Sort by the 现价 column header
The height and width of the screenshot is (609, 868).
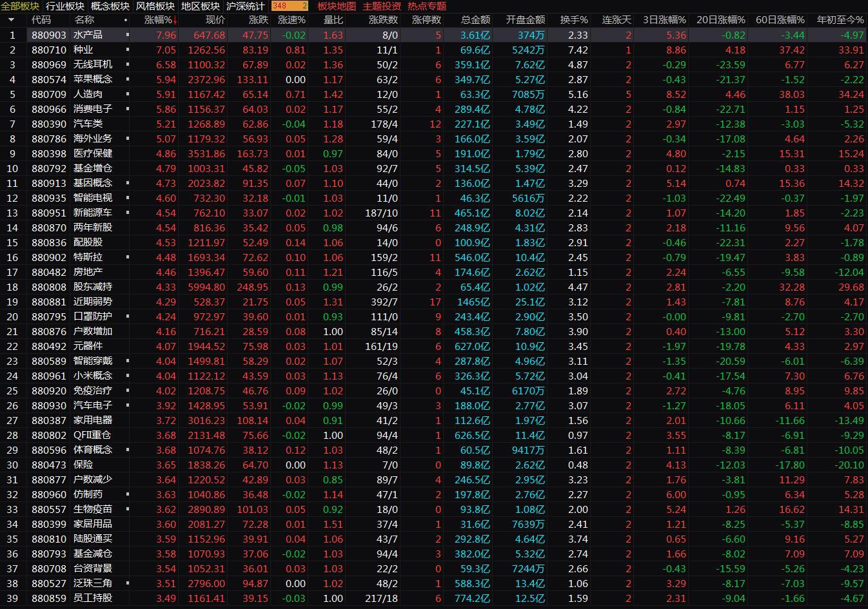[215, 20]
